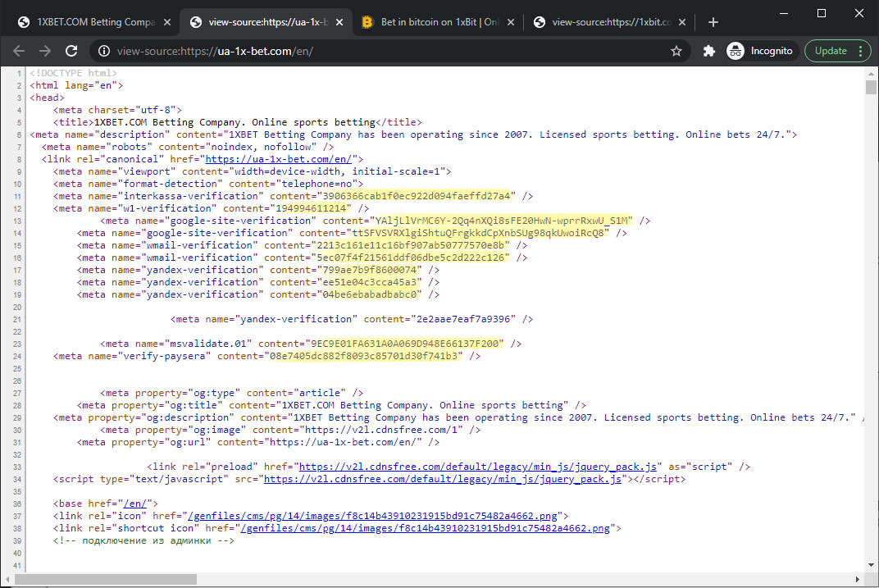Click the msvalidate.01 content value
Image resolution: width=879 pixels, height=588 pixels.
tap(405, 344)
